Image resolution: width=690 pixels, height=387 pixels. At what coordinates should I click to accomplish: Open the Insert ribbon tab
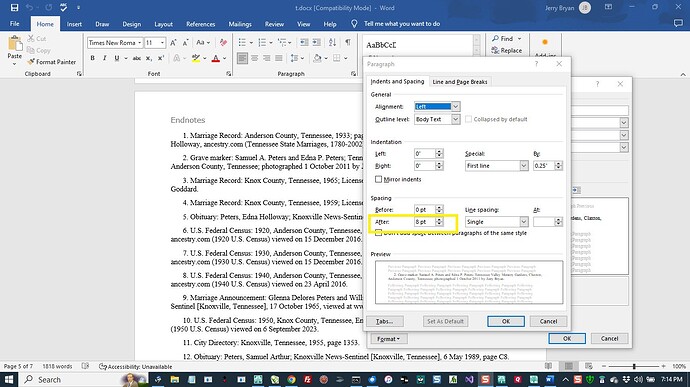tap(74, 24)
